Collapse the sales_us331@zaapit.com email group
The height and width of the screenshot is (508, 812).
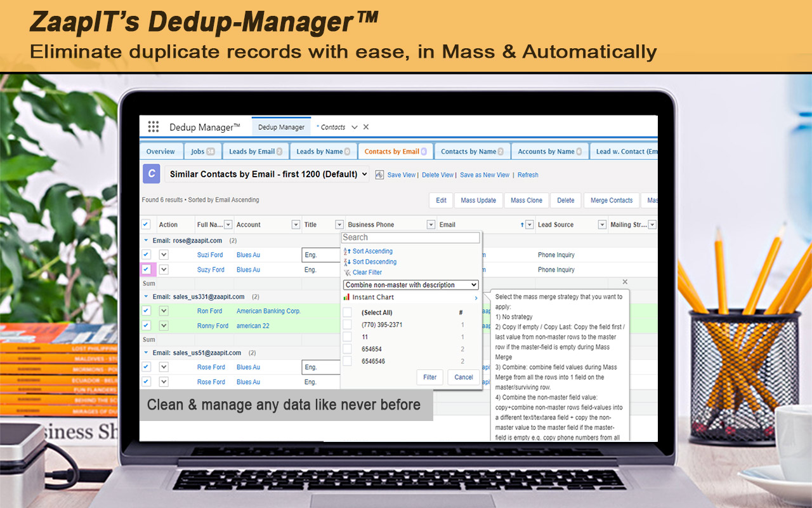coord(147,297)
